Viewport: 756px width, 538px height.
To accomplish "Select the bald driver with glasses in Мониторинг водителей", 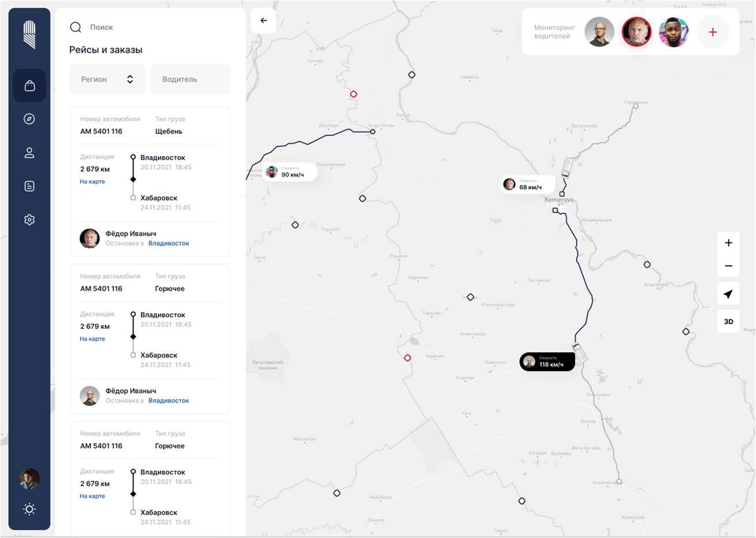I will click(x=599, y=32).
